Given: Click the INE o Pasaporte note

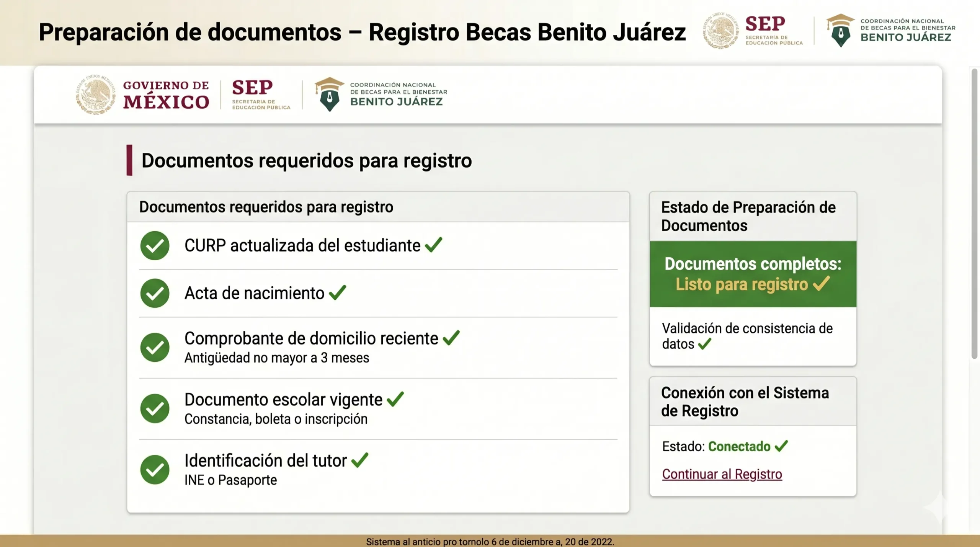Looking at the screenshot, I should click(x=230, y=480).
